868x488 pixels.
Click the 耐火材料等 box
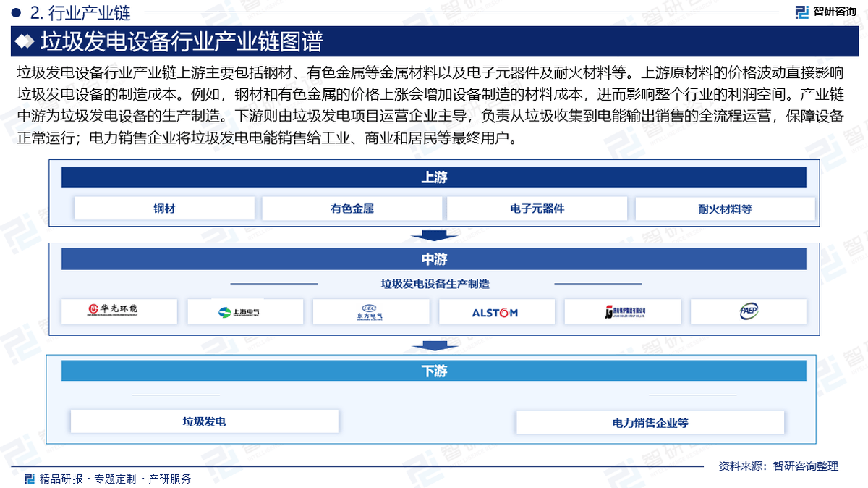(x=725, y=209)
